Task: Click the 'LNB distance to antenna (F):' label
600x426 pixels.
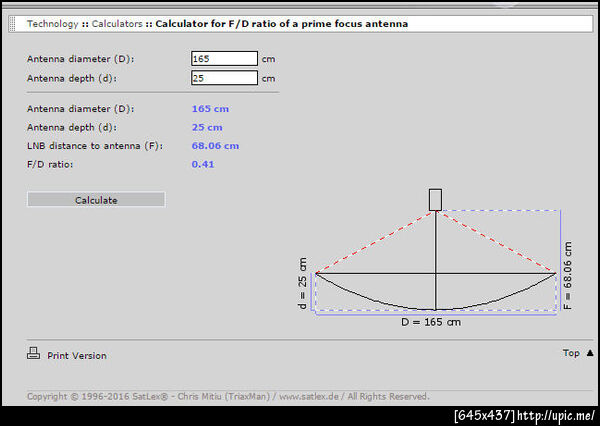Action: pos(95,146)
